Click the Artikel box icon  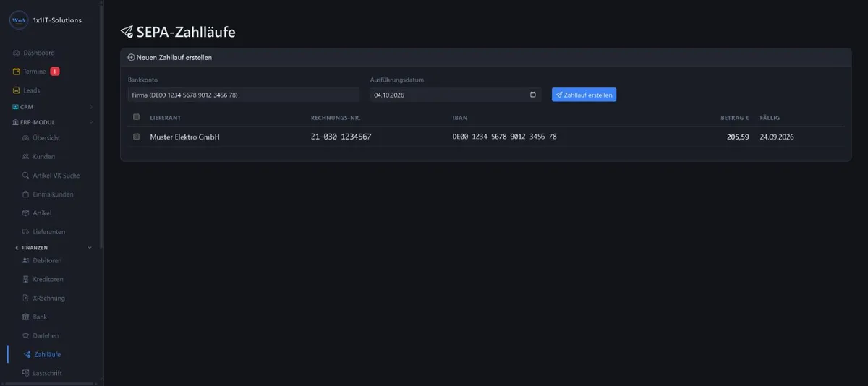click(26, 213)
